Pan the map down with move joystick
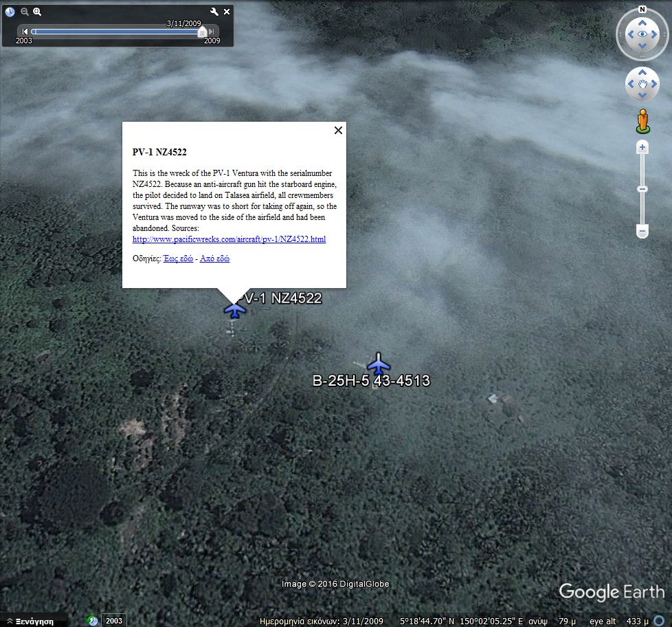The height and width of the screenshot is (627, 672). click(642, 95)
